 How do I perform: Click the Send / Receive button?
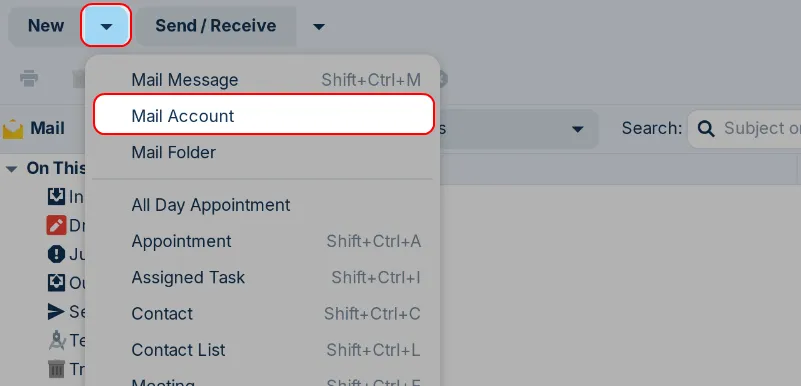pos(216,26)
